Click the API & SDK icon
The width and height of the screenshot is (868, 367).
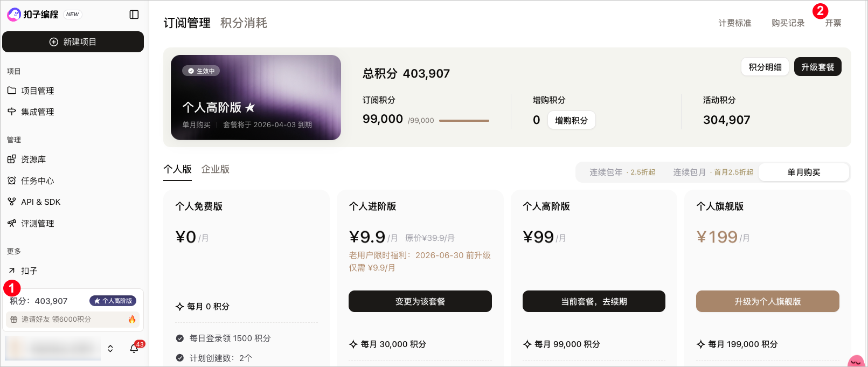click(x=12, y=202)
